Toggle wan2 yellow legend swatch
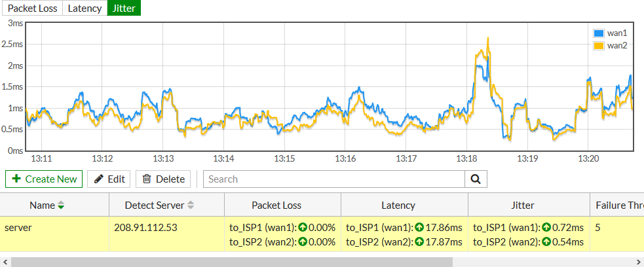The height and width of the screenshot is (267, 644). point(599,45)
